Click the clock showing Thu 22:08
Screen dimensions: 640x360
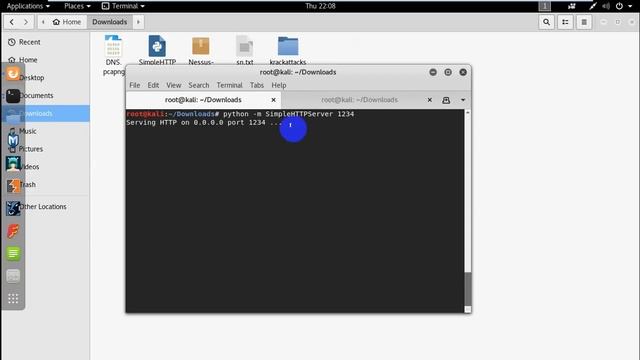[320, 6]
